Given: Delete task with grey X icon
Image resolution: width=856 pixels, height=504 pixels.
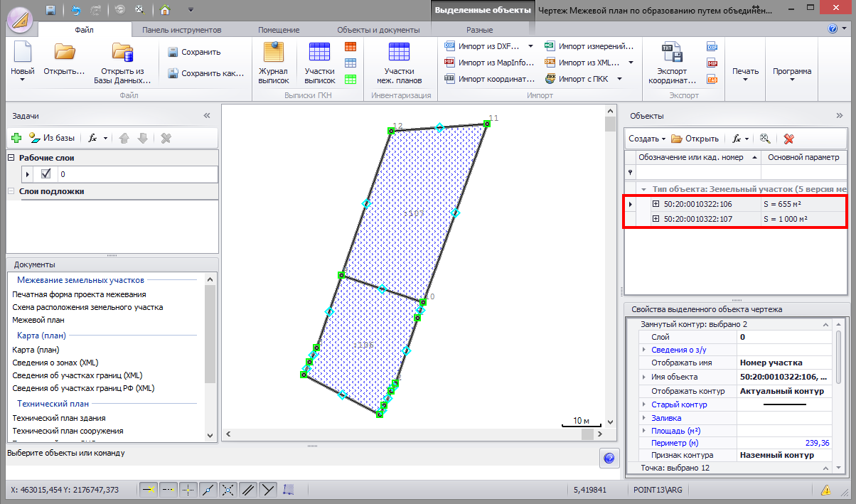Looking at the screenshot, I should pyautogui.click(x=166, y=139).
